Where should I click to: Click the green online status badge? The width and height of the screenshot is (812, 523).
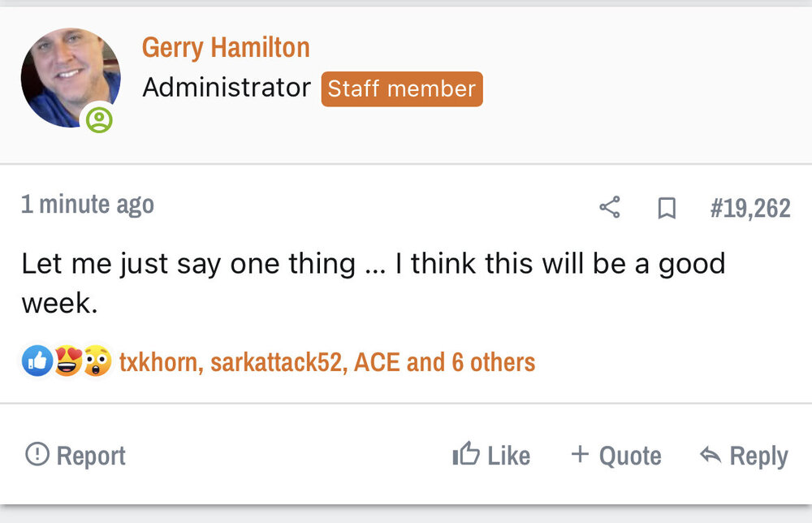[99, 120]
